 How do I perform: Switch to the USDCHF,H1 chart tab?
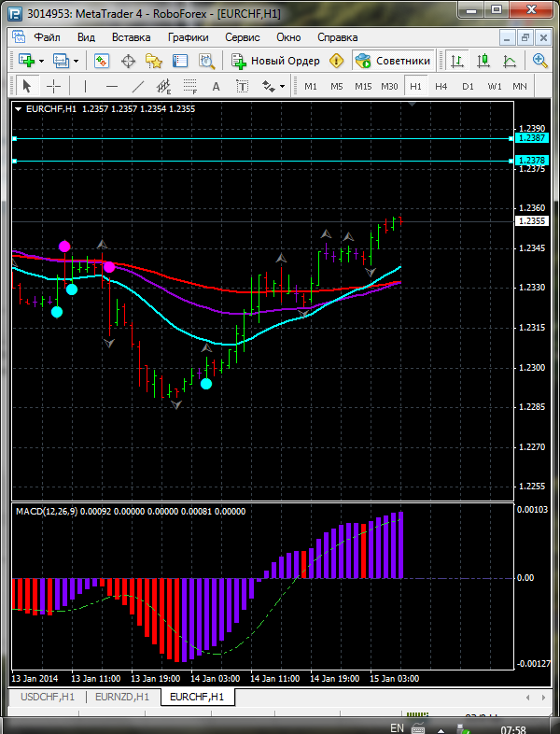(48, 697)
